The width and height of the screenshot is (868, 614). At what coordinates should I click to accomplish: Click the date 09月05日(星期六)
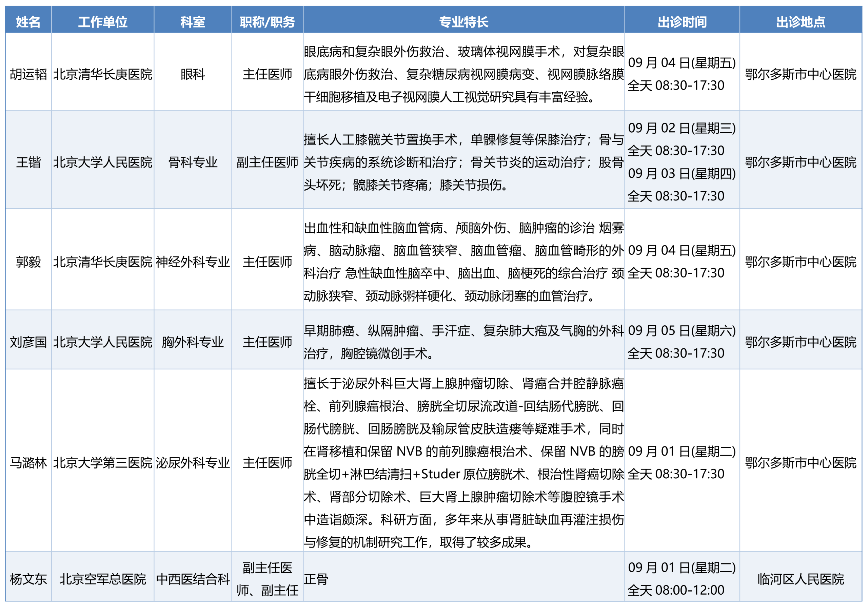point(682,331)
